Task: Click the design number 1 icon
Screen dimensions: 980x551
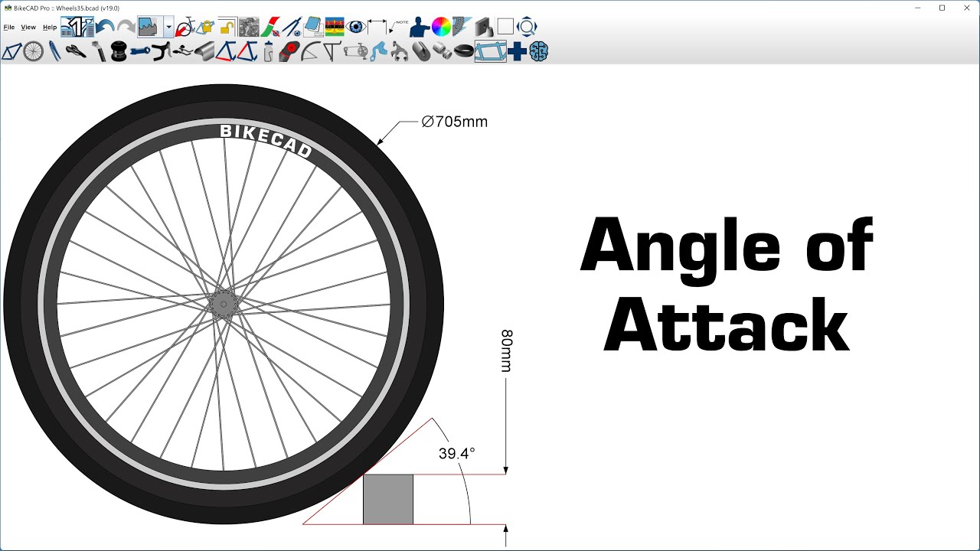Action: (x=77, y=27)
